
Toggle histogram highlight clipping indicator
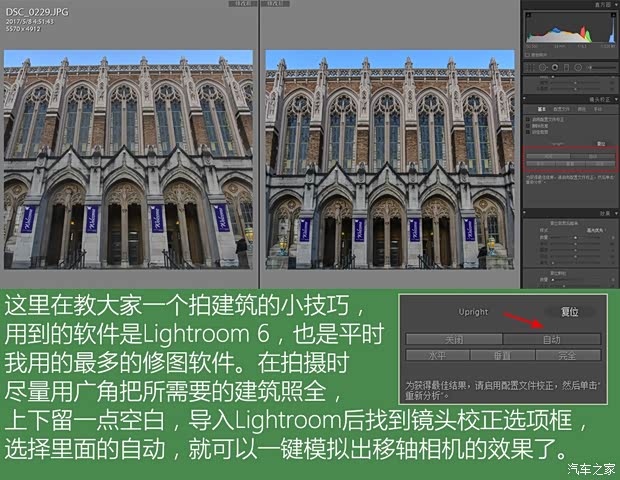pos(612,15)
